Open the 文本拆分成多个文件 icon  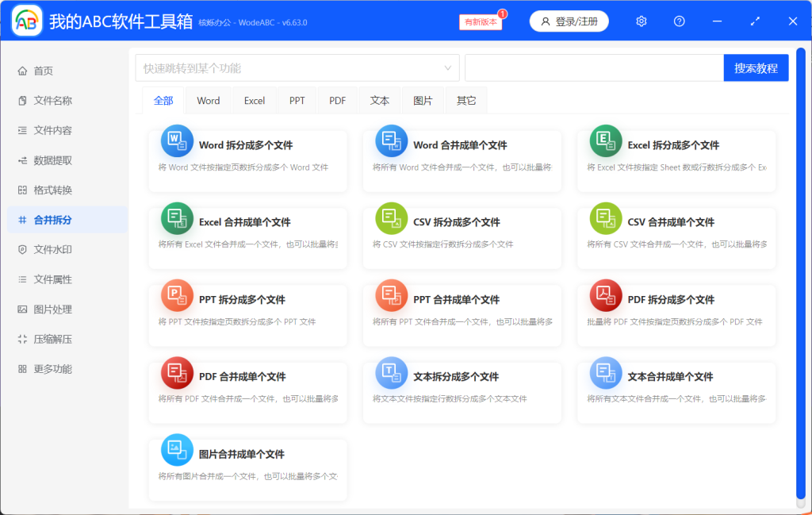point(392,372)
